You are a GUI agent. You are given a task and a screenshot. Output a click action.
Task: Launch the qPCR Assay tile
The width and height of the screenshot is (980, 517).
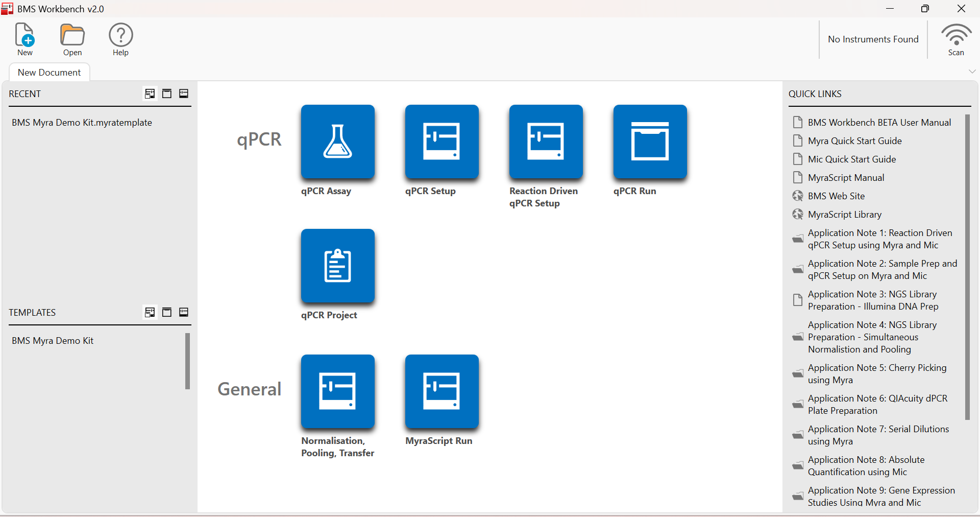pos(338,142)
